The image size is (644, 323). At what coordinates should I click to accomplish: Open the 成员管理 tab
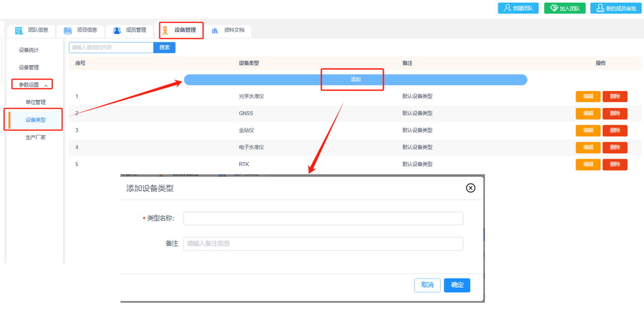tap(130, 30)
